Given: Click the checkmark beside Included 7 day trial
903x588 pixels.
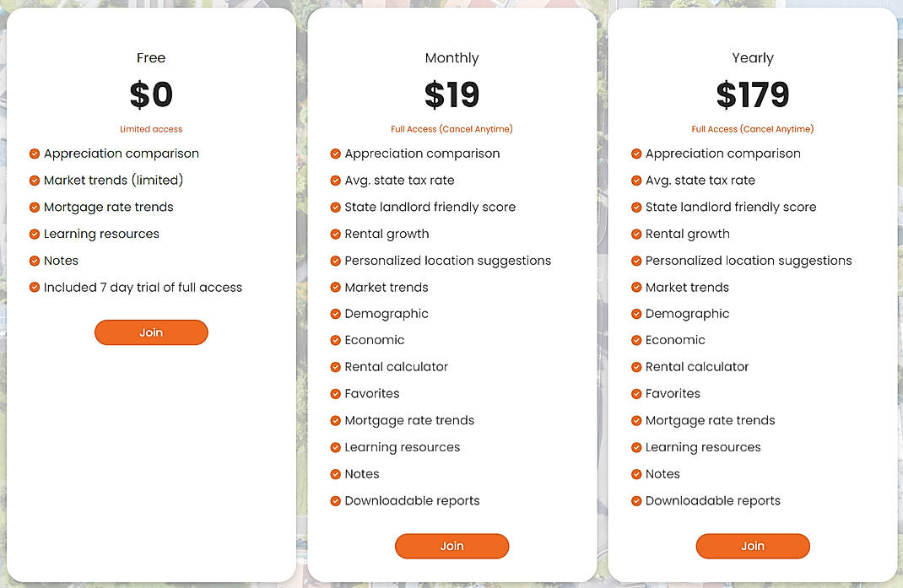Looking at the screenshot, I should (x=34, y=287).
